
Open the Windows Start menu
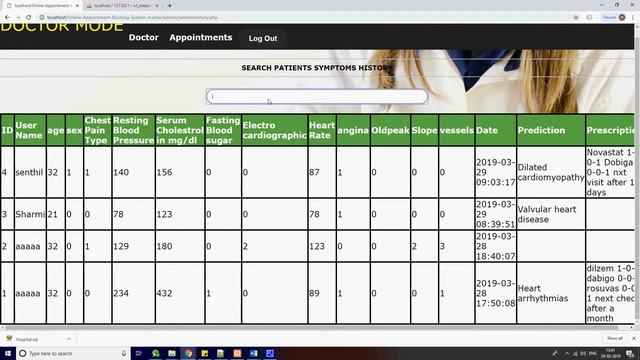[7, 353]
